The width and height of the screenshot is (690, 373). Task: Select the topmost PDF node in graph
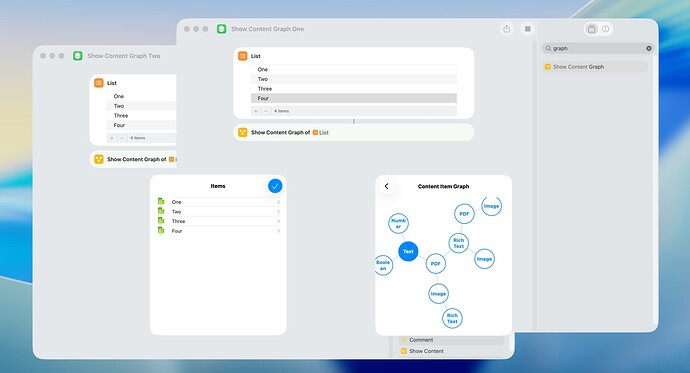[x=464, y=214]
